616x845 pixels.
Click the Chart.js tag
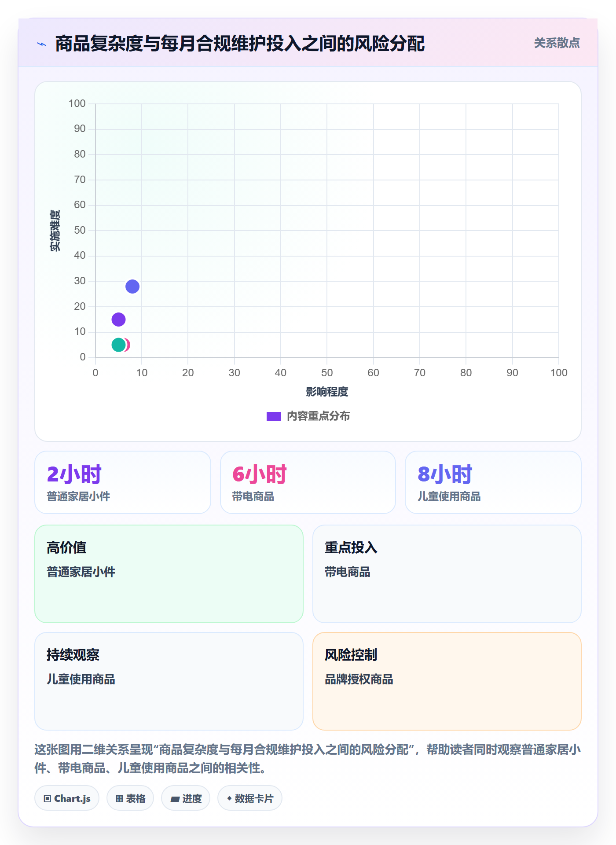click(x=67, y=798)
